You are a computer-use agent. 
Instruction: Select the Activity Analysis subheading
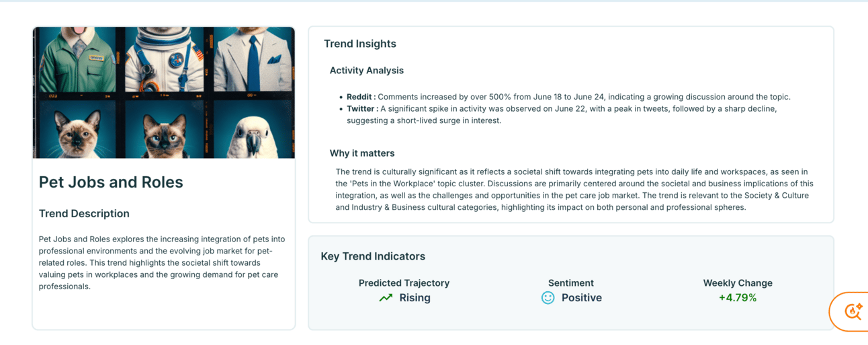pyautogui.click(x=367, y=71)
